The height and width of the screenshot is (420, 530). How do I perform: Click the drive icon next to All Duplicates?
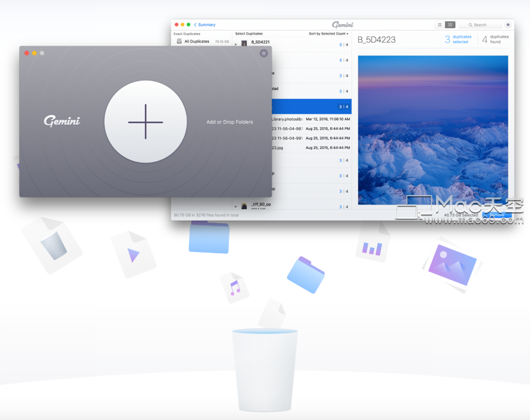tap(179, 41)
